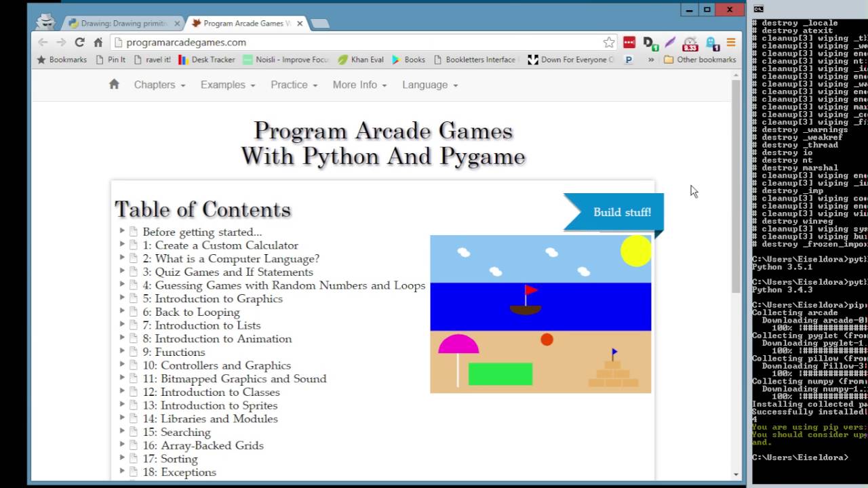Close the Drawing primitives tab
Screen dimensions: 868x488
click(177, 23)
